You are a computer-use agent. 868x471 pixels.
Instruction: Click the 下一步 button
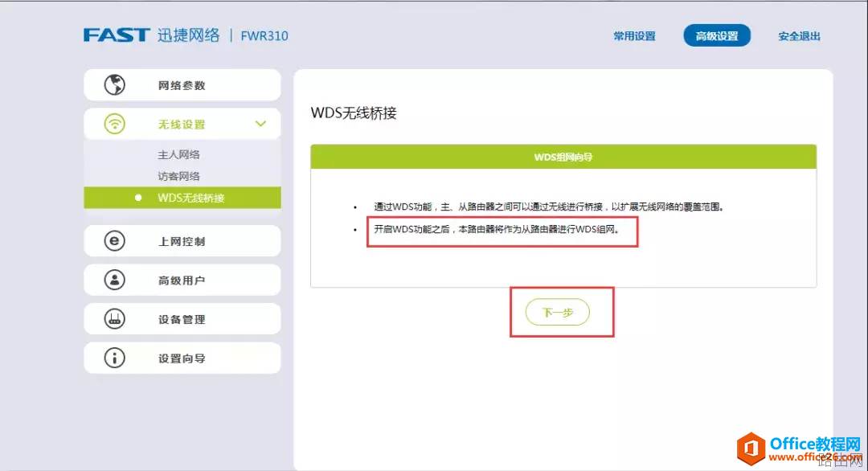557,312
